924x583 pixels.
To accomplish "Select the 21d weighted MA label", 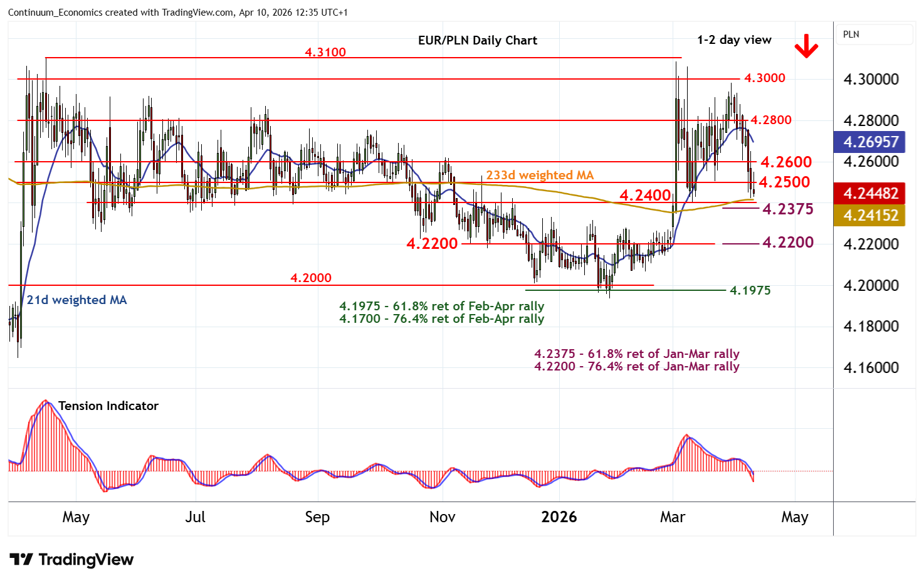I will [76, 300].
